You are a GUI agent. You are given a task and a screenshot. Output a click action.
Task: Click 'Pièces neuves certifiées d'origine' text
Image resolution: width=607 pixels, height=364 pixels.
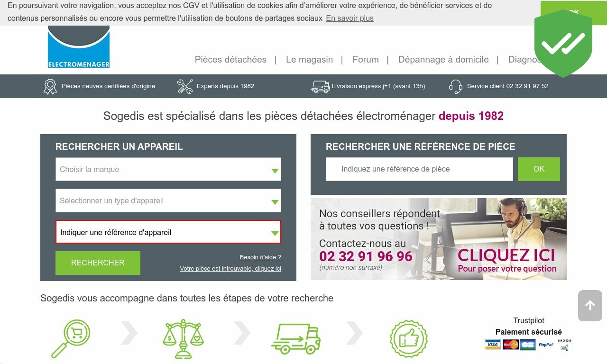click(108, 86)
